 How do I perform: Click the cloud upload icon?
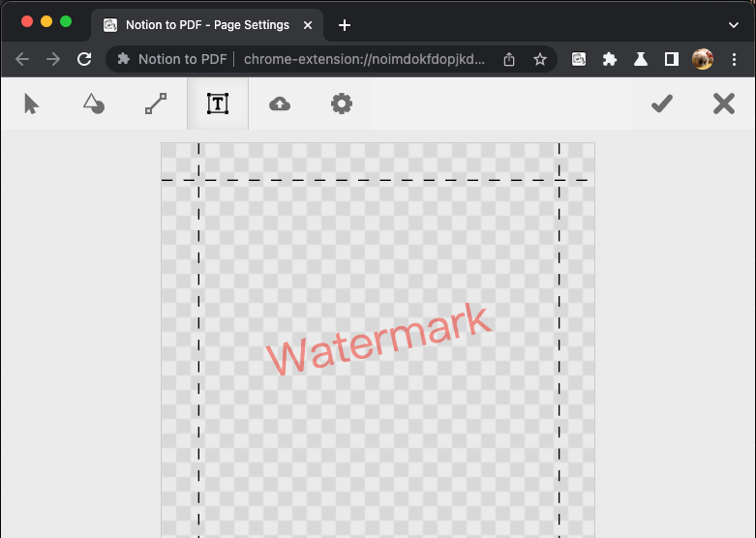click(x=280, y=104)
